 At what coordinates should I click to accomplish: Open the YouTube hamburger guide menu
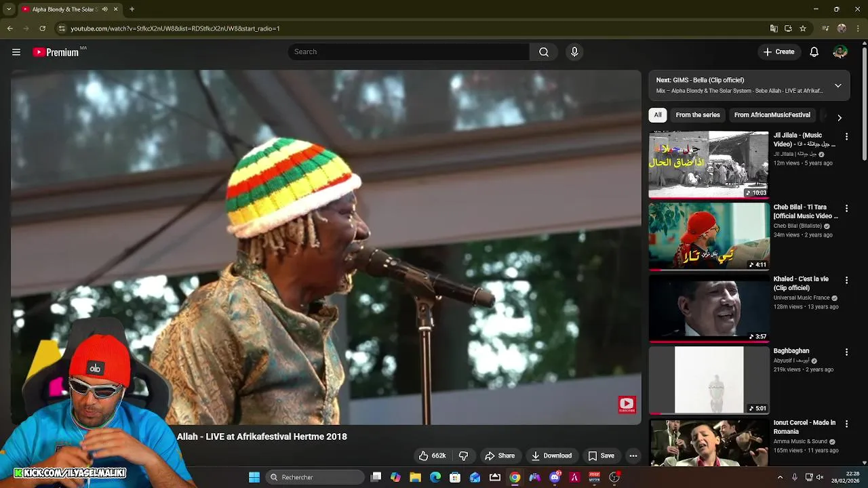click(16, 52)
